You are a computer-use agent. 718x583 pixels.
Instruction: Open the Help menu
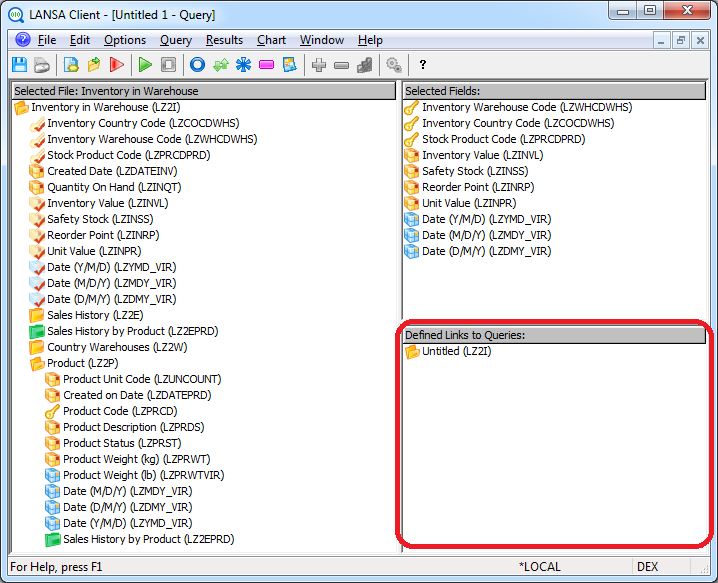(370, 40)
